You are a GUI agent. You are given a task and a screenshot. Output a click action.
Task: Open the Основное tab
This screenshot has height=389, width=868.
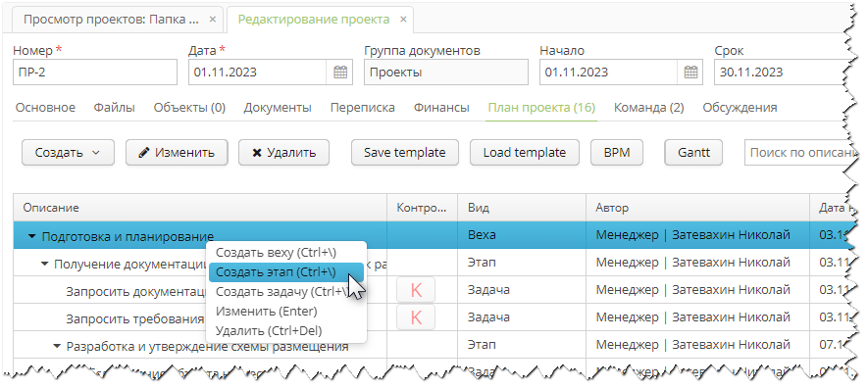(x=45, y=108)
